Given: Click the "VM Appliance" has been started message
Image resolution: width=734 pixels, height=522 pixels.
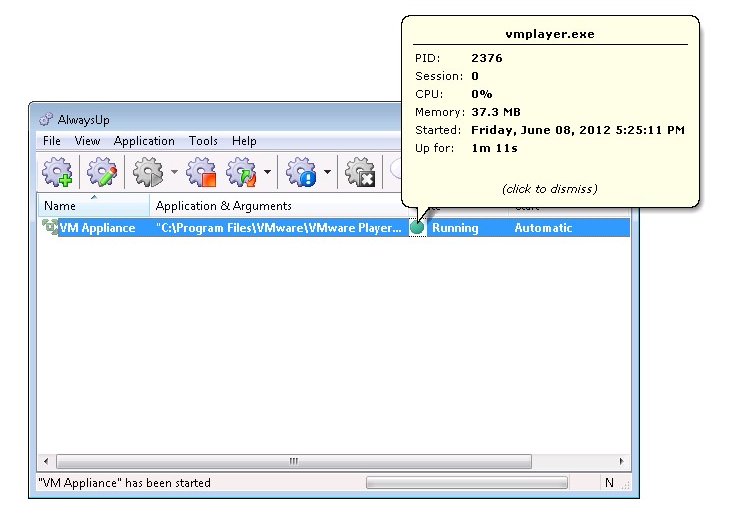Looking at the screenshot, I should 125,483.
